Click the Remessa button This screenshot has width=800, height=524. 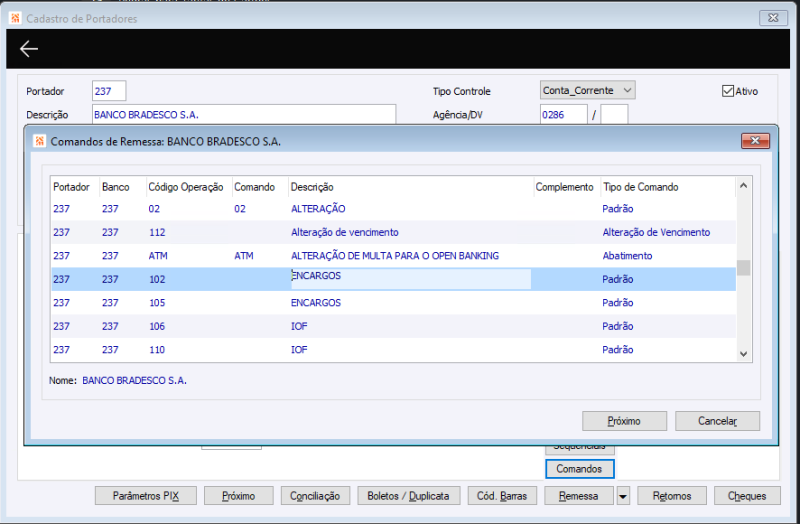coord(579,496)
